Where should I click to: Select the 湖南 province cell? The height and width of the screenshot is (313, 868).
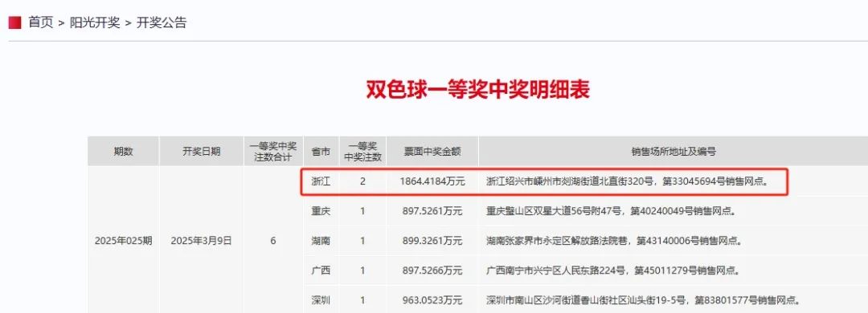[321, 241]
